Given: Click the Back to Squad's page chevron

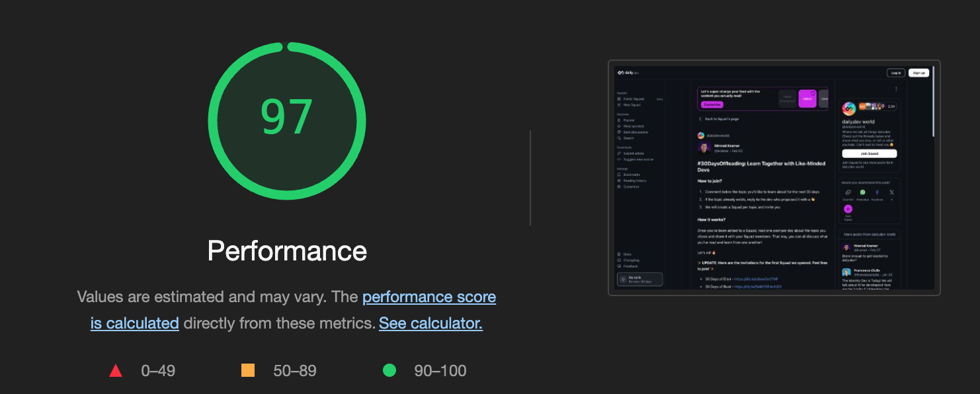Looking at the screenshot, I should 700,119.
